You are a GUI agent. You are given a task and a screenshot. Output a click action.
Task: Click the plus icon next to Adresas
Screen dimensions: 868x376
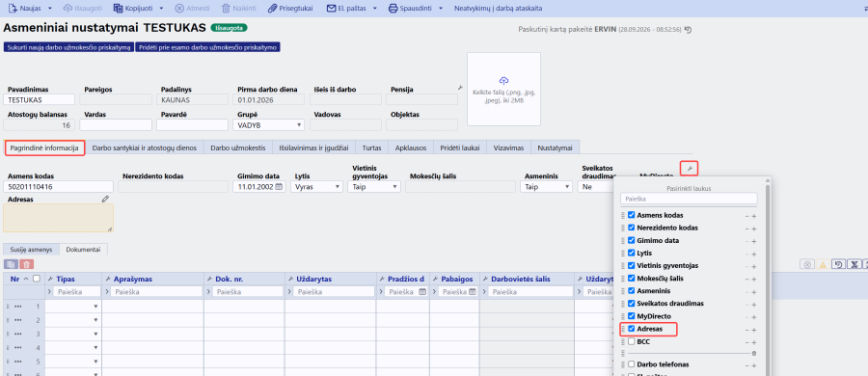tap(754, 330)
